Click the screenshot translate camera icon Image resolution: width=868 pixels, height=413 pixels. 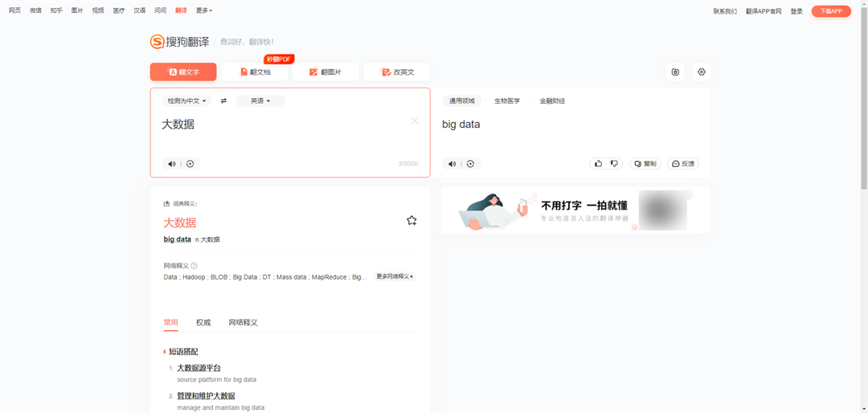[x=675, y=72]
